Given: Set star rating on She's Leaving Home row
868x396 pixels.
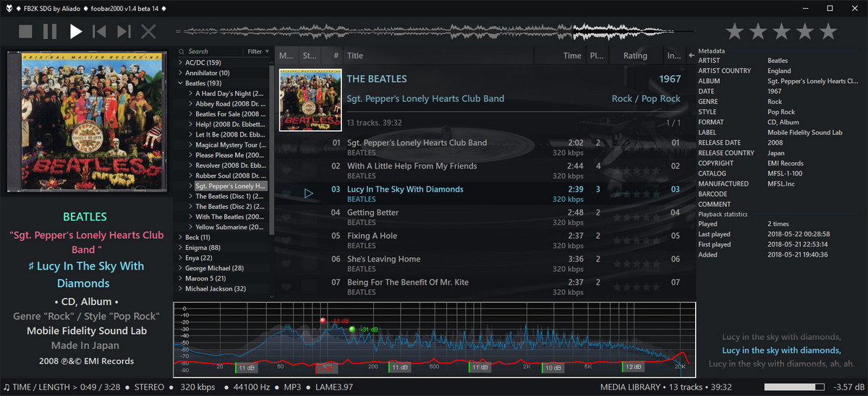Looking at the screenshot, I should click(x=635, y=263).
